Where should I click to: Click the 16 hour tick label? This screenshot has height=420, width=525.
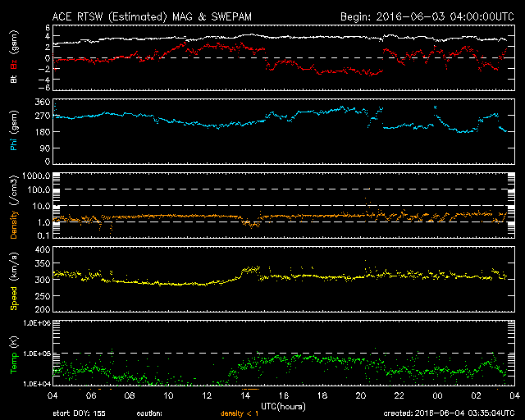click(284, 395)
